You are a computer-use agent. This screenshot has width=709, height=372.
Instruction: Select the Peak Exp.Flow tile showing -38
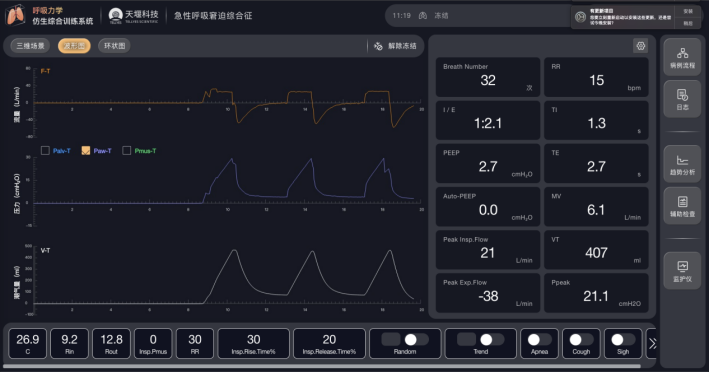pos(488,293)
